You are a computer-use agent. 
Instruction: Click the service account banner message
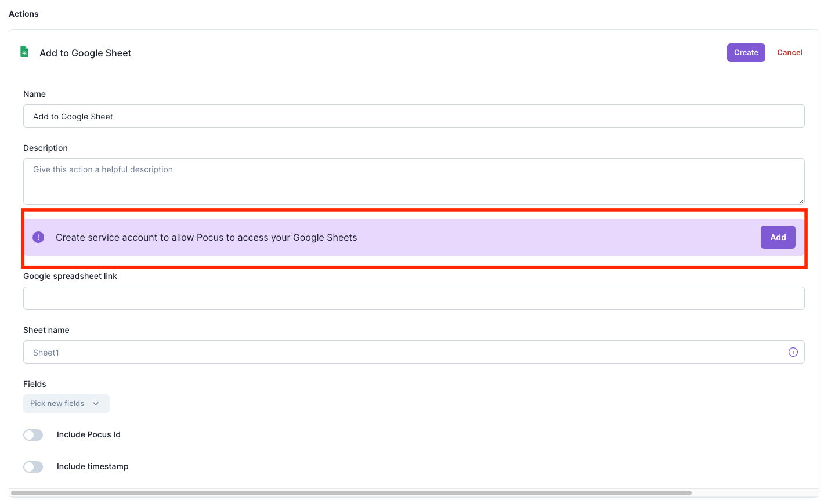[206, 237]
